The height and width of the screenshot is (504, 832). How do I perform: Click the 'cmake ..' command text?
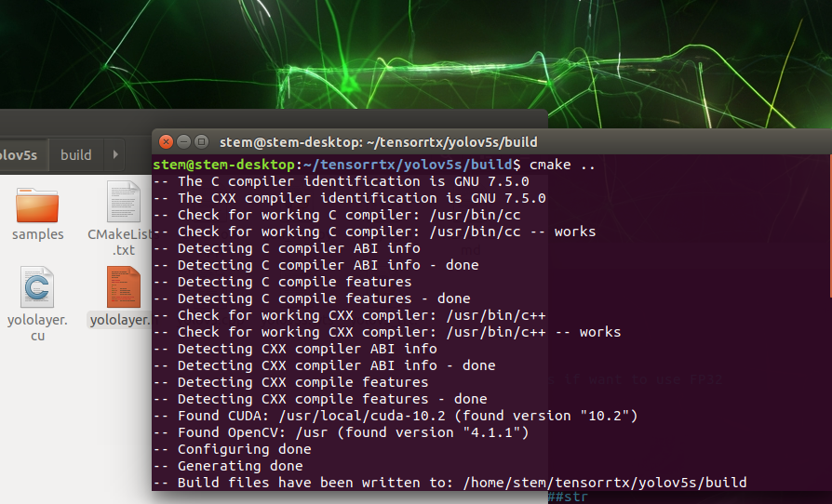point(562,165)
